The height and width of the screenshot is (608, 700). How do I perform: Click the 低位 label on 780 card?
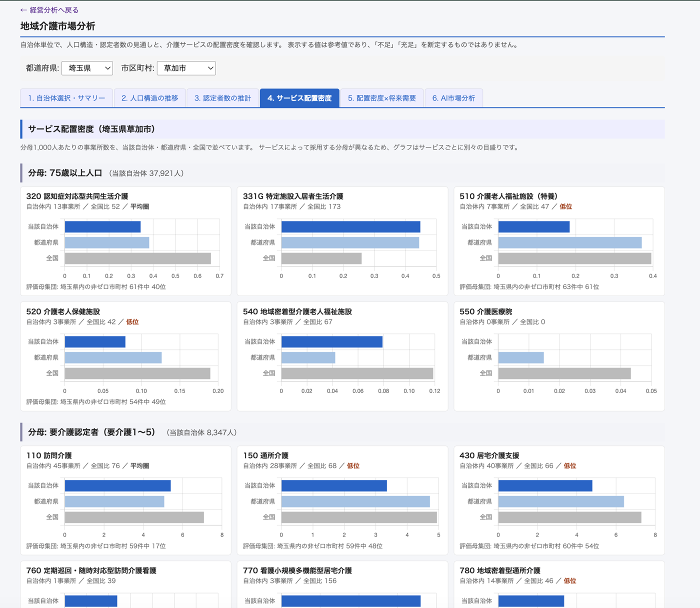pos(570,581)
